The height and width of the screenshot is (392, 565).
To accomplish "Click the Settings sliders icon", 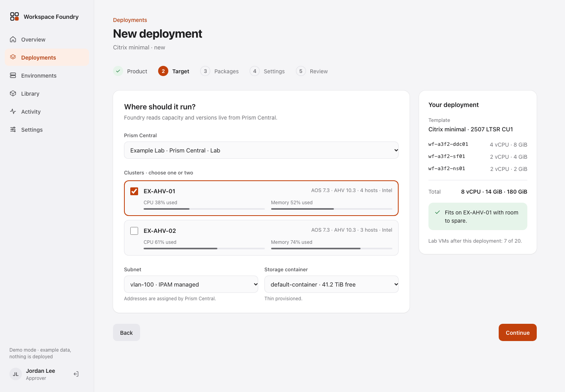I will [x=13, y=129].
